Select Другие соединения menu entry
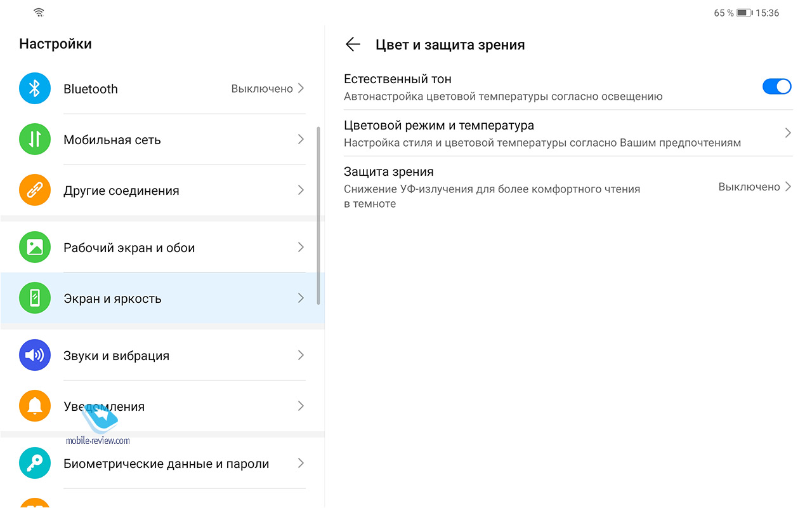The width and height of the screenshot is (812, 508). (x=121, y=190)
